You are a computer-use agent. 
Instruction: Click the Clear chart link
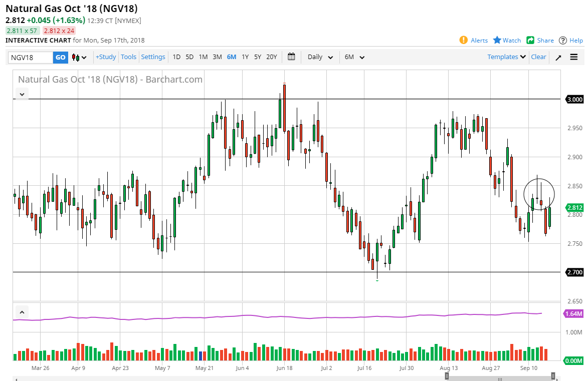[538, 57]
